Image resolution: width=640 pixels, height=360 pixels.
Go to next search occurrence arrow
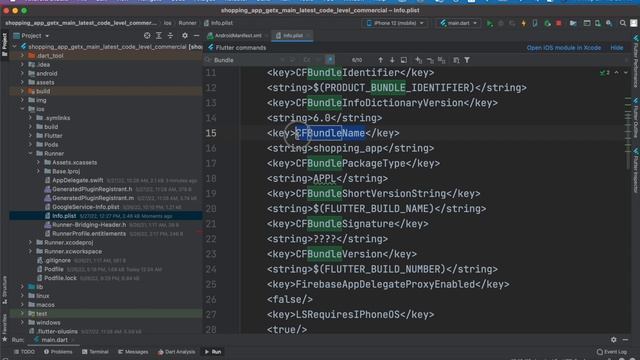tap(392, 60)
